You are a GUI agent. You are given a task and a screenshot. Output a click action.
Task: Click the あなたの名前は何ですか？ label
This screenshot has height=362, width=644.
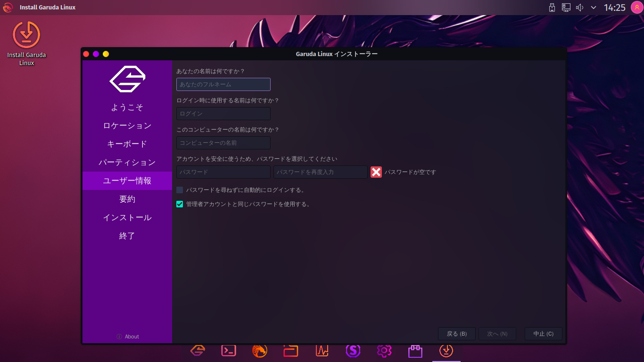[211, 71]
